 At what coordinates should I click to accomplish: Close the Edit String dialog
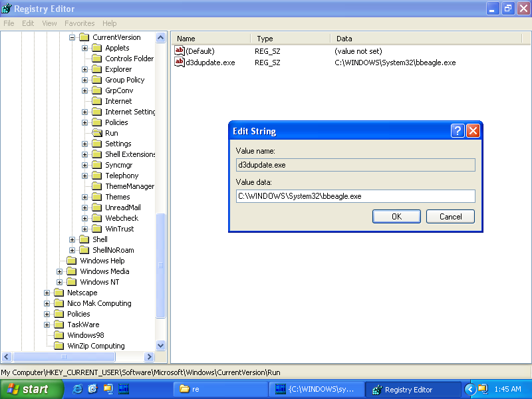[473, 130]
